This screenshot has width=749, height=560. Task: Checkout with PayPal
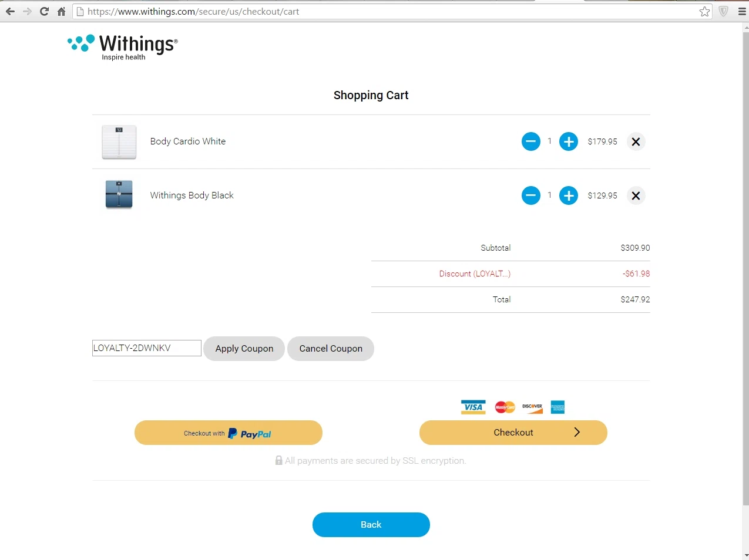coord(229,433)
